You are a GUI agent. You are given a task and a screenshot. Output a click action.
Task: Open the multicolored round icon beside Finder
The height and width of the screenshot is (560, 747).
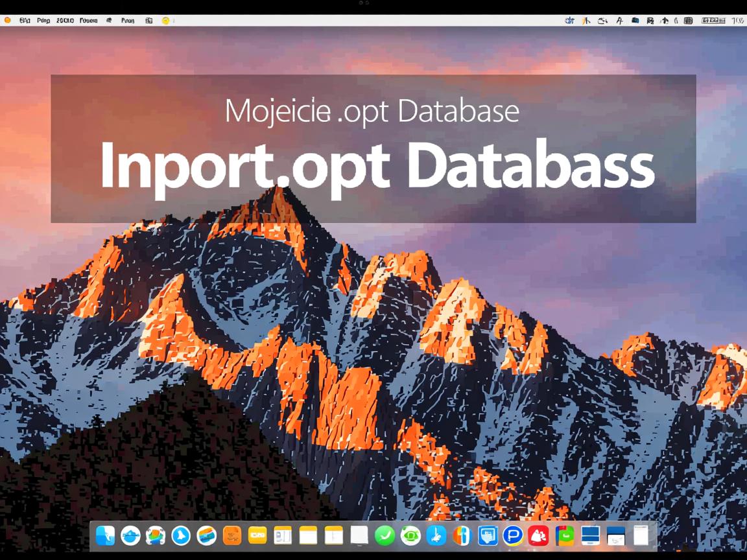(x=156, y=535)
